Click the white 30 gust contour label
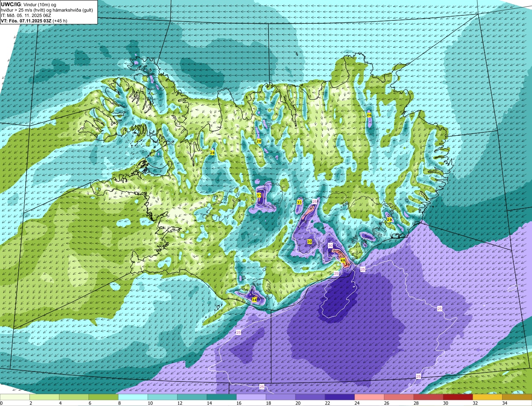Screen dimensions: 532x406 point(330,246)
